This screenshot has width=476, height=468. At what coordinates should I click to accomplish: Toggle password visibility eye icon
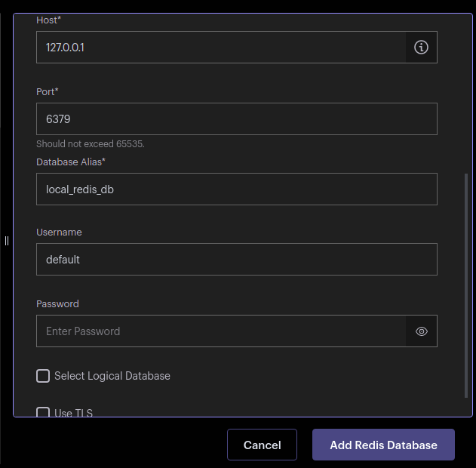[422, 331]
